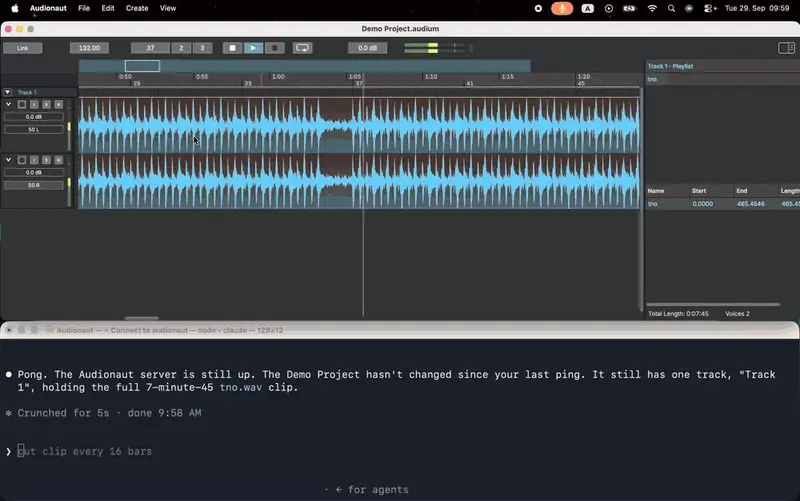This screenshot has width=800, height=501.
Task: Open the Create menu
Action: coord(137,8)
